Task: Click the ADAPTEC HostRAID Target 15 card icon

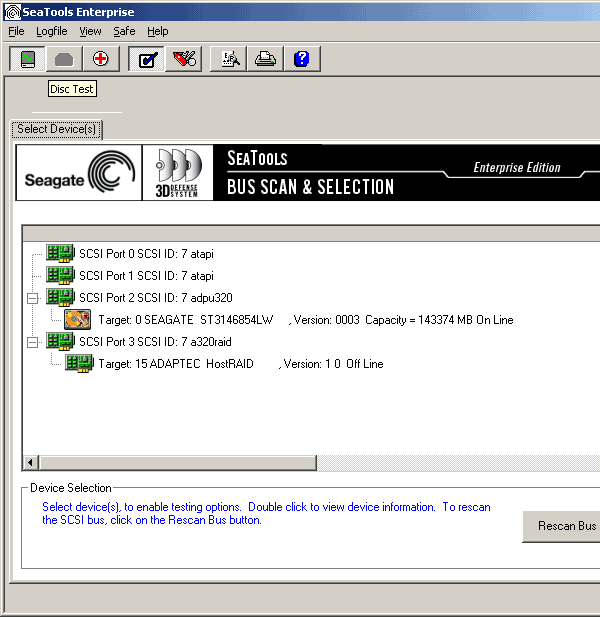Action: 79,364
